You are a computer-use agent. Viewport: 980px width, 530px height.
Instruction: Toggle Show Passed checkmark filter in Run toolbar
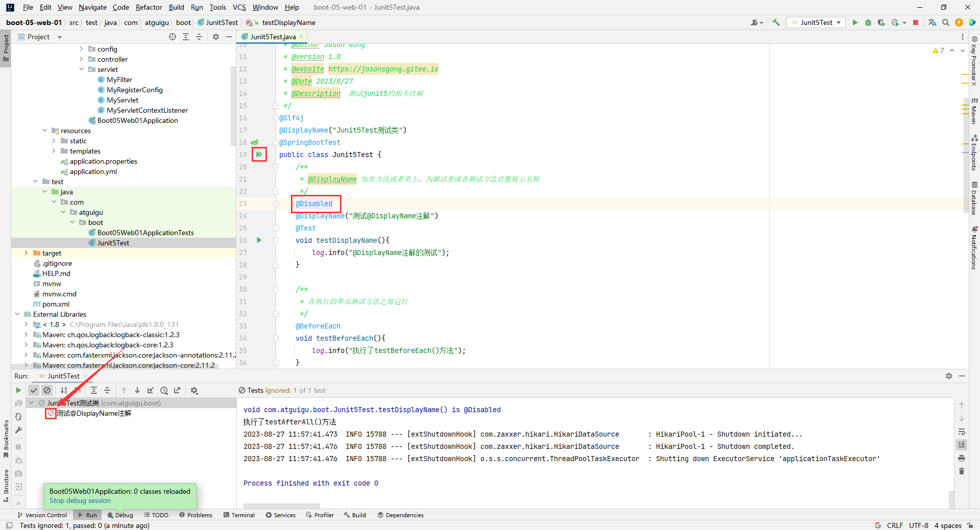(x=34, y=390)
